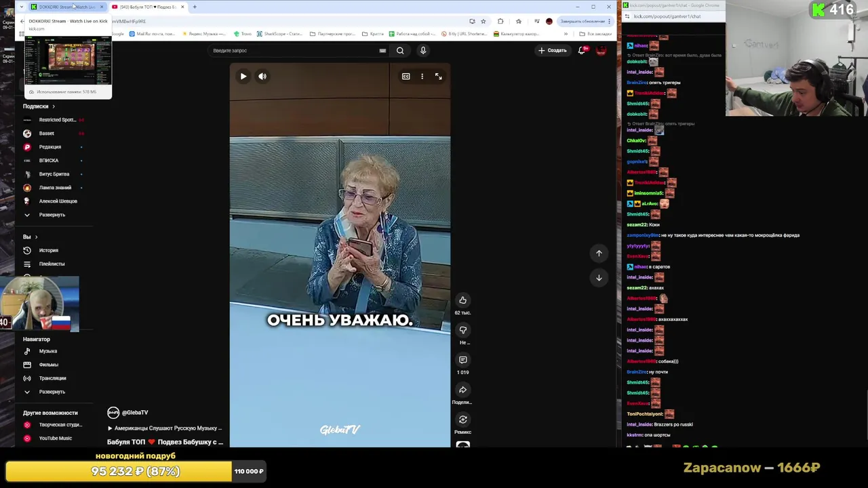This screenshot has width=868, height=488.
Task: Open Restricted Sport subscription channel
Action: pos(53,120)
